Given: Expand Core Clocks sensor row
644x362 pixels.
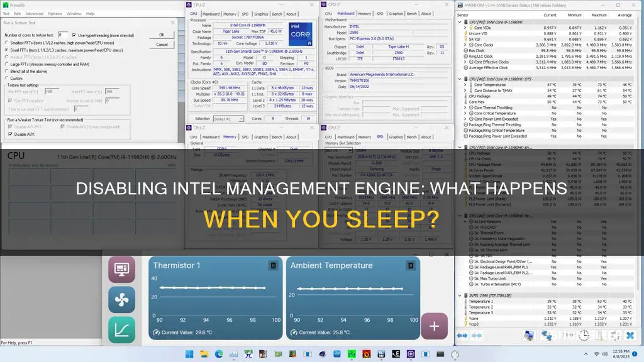Looking at the screenshot, I should point(465,45).
